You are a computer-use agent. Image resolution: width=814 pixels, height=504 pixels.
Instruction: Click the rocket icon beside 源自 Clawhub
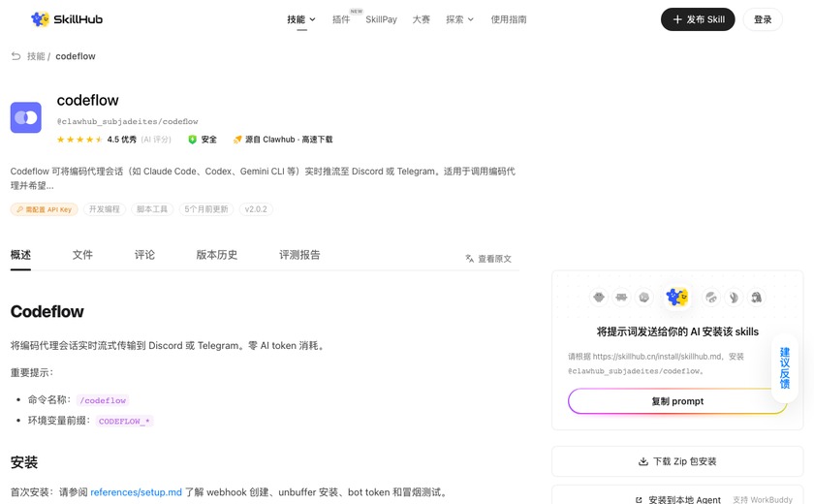click(x=237, y=140)
